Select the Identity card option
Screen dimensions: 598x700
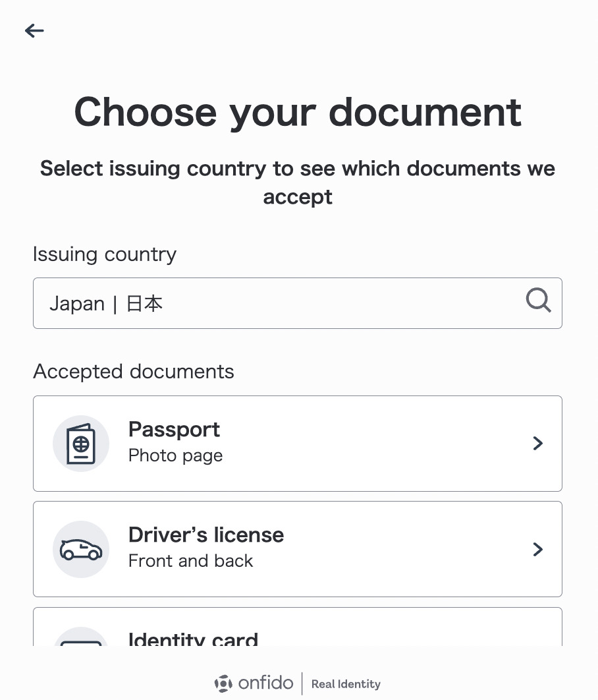[x=193, y=639]
